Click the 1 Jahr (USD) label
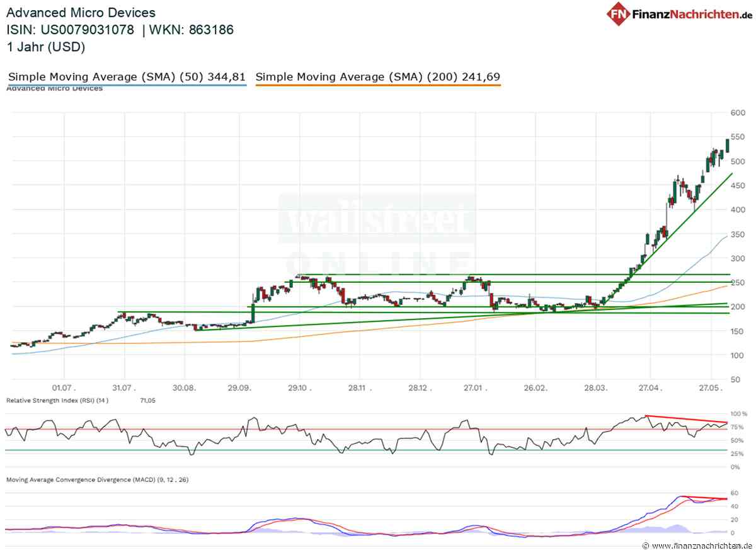 click(46, 47)
